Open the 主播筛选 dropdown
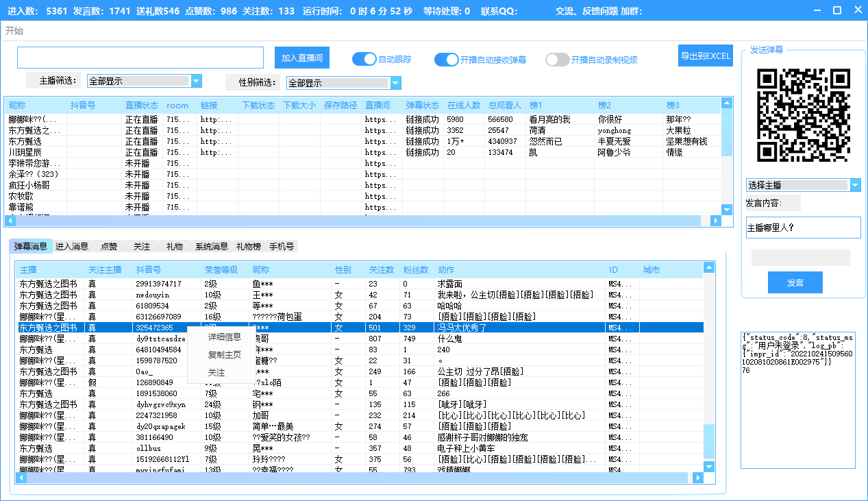The image size is (868, 501). 196,81
